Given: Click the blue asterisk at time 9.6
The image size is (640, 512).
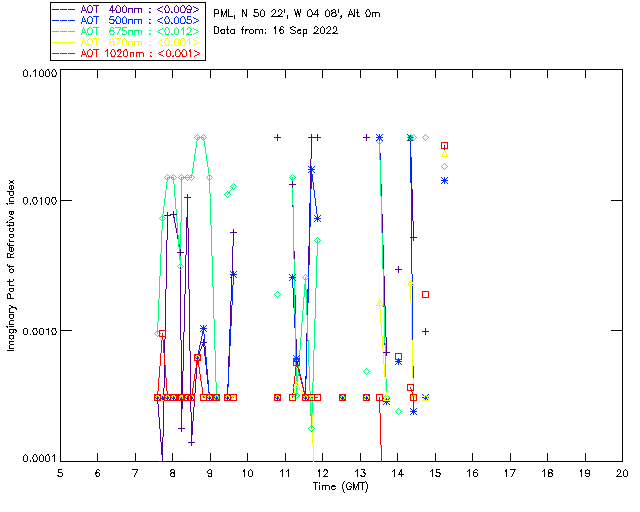Looking at the screenshot, I should tap(233, 274).
